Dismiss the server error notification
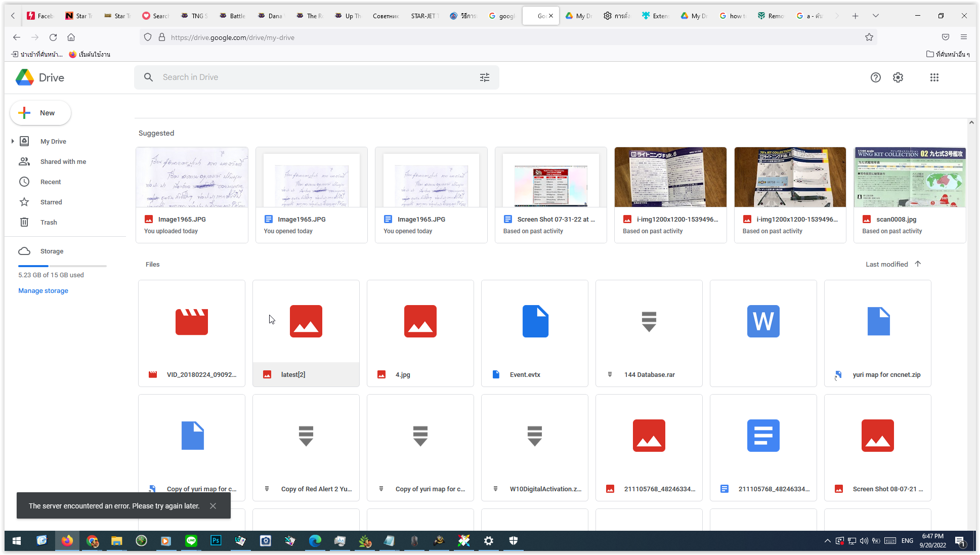980x555 pixels. click(212, 506)
